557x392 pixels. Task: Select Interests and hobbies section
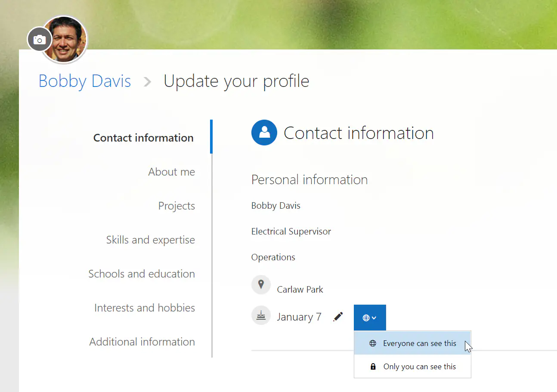pyautogui.click(x=145, y=308)
